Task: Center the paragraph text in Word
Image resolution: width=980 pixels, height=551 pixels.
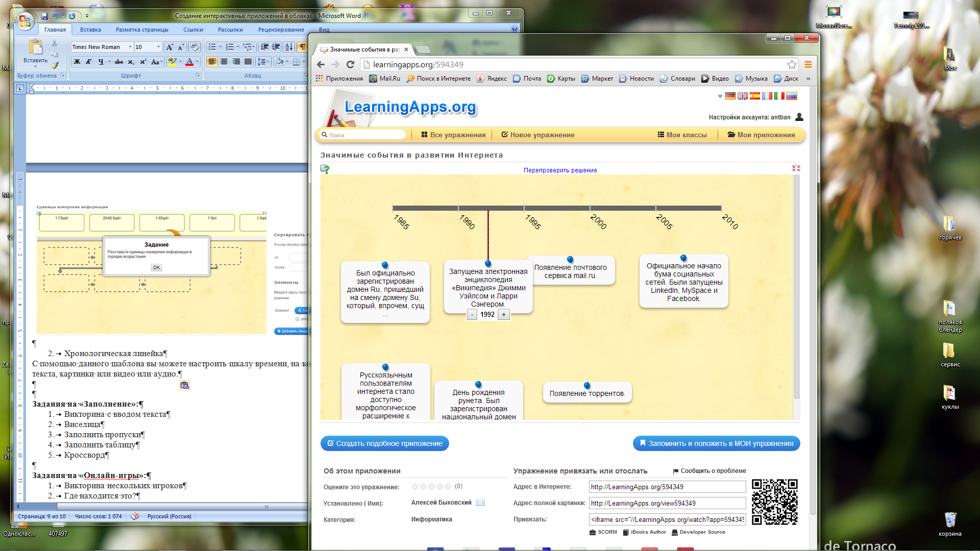Action: [x=224, y=62]
